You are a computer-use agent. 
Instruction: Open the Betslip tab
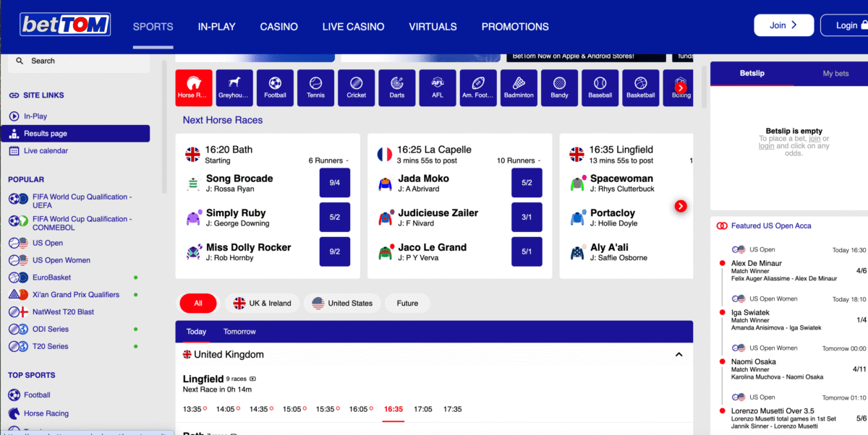click(x=752, y=74)
